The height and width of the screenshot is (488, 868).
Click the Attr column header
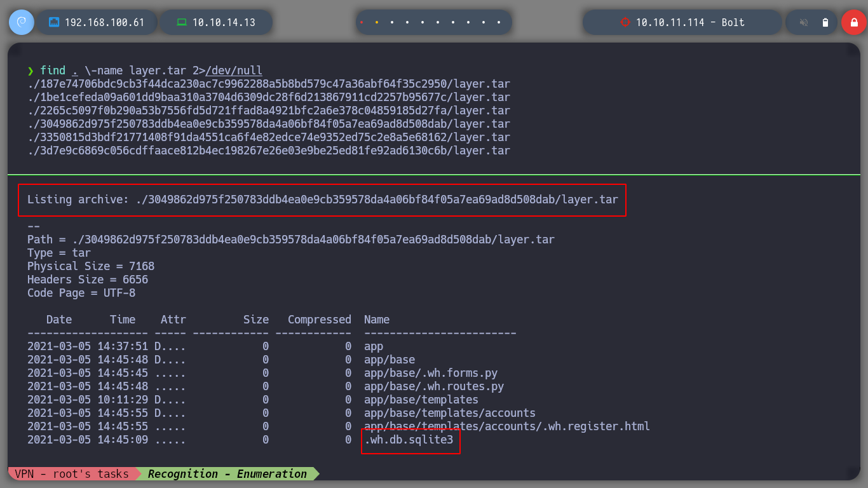coord(173,320)
